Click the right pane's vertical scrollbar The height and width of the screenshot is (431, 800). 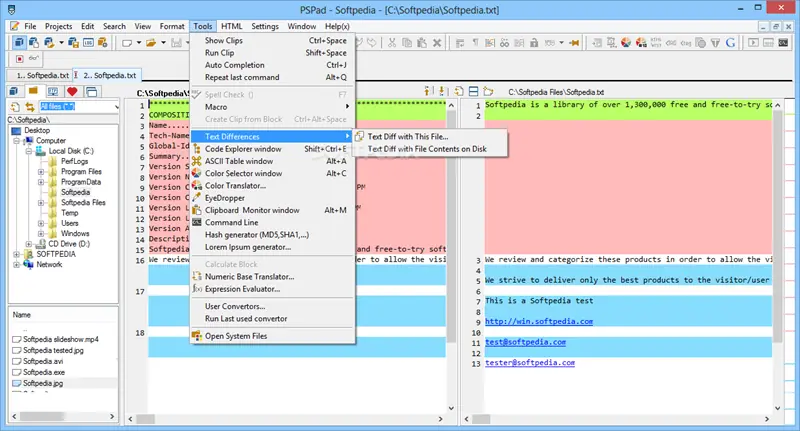tap(777, 255)
